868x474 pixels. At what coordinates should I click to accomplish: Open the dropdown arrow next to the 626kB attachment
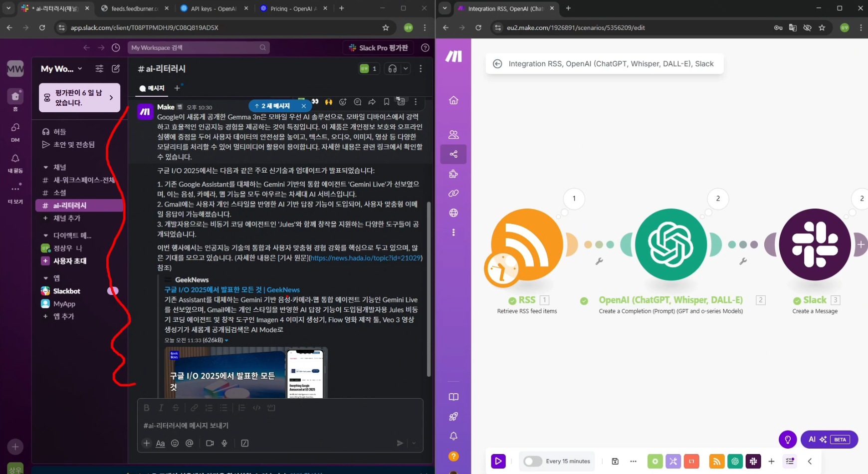(226, 340)
